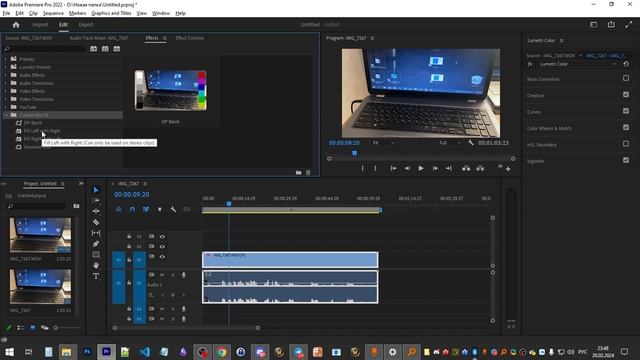Open the Full playback resolution dropdown
The height and width of the screenshot is (360, 640).
point(450,143)
